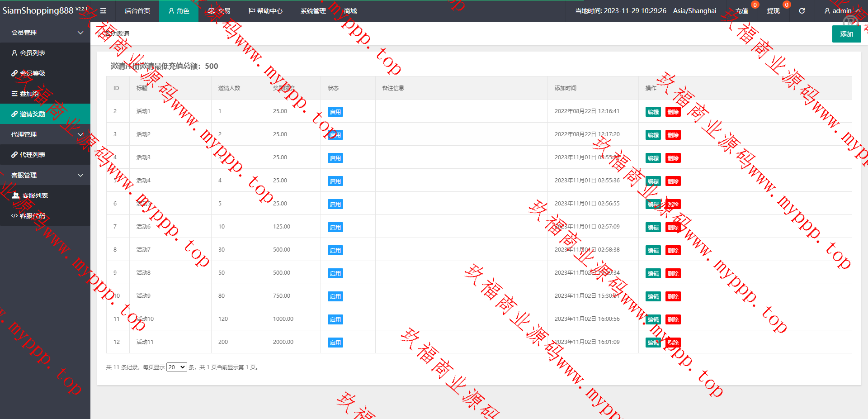Open 叠加组 via its list icon
The height and width of the screenshot is (419, 868).
pyautogui.click(x=14, y=94)
